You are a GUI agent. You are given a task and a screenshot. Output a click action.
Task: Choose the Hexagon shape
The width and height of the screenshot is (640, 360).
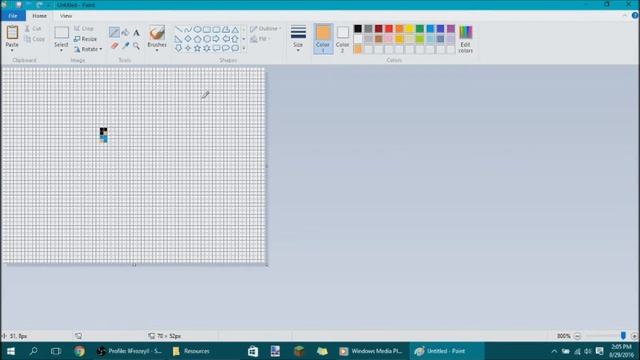(207, 39)
